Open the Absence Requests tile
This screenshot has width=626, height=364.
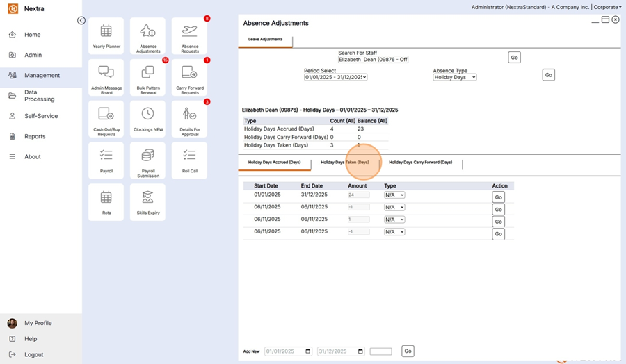tap(189, 36)
